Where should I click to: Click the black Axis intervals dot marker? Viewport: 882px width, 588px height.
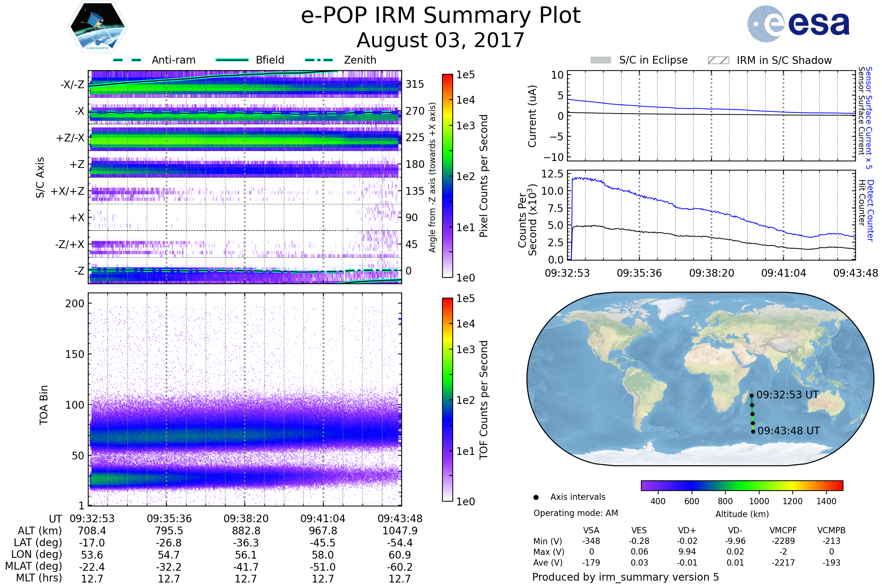coord(536,497)
